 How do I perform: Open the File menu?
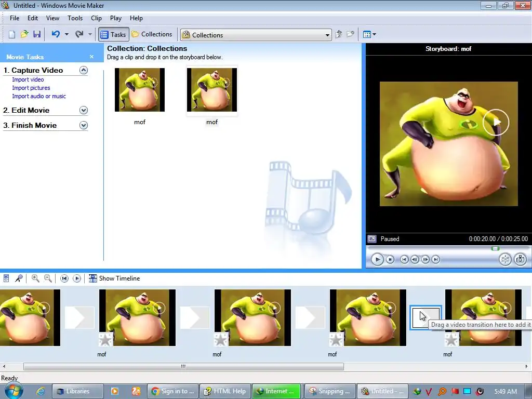click(x=15, y=18)
